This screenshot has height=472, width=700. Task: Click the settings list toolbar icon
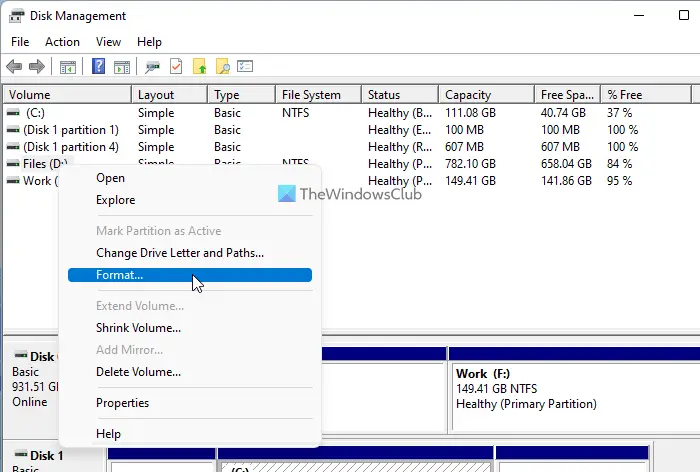pyautogui.click(x=245, y=67)
